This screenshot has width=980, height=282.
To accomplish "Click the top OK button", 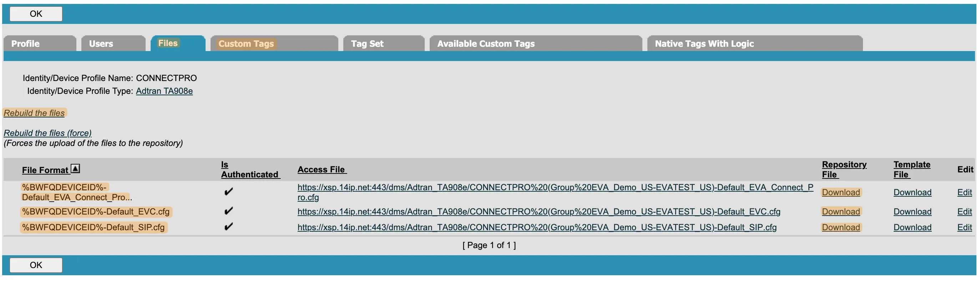I will pyautogui.click(x=36, y=14).
